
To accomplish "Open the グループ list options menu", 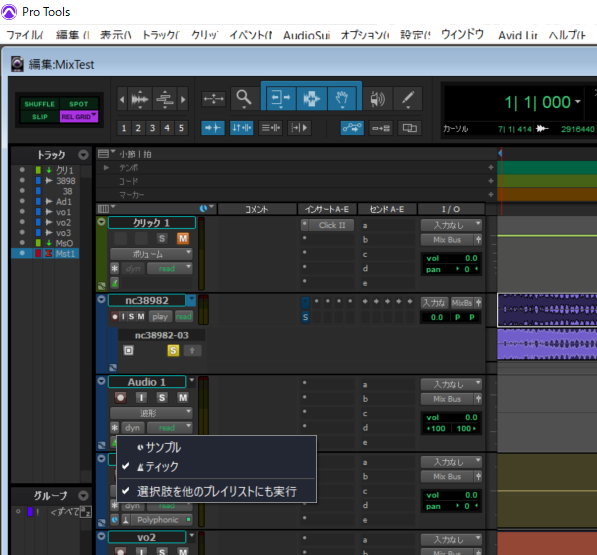I will click(x=83, y=496).
